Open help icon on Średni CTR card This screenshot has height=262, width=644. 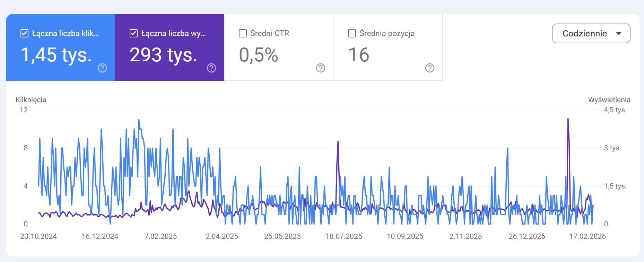point(321,68)
